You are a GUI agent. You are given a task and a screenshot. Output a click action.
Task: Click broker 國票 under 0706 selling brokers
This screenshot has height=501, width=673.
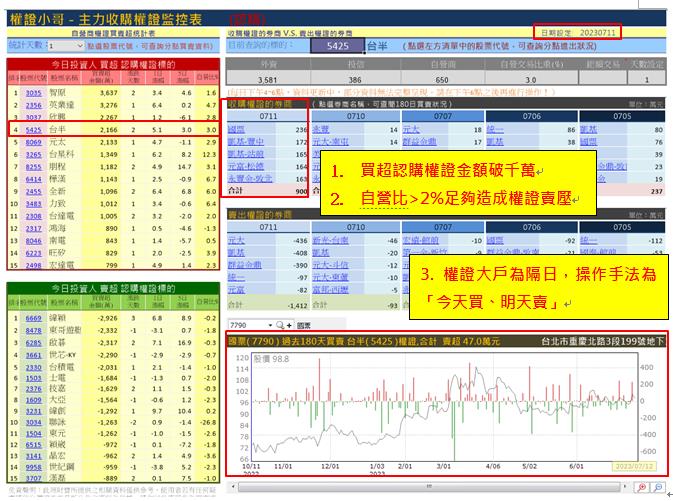point(495,240)
